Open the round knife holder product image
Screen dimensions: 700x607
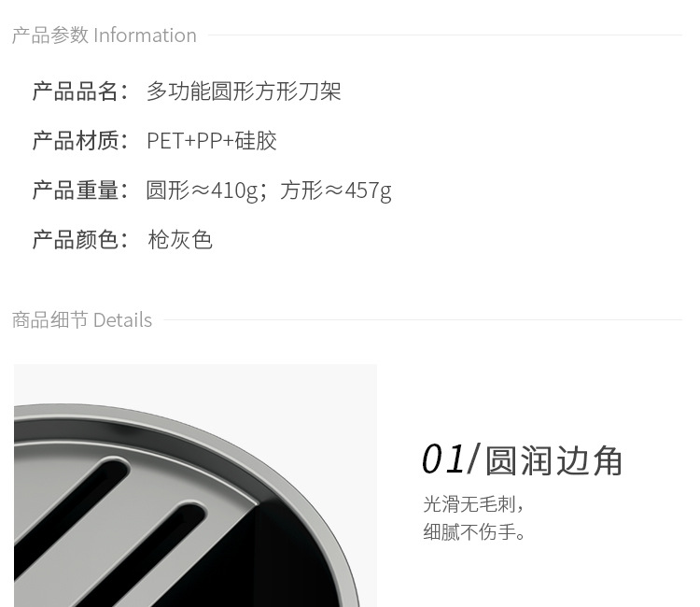(x=196, y=486)
